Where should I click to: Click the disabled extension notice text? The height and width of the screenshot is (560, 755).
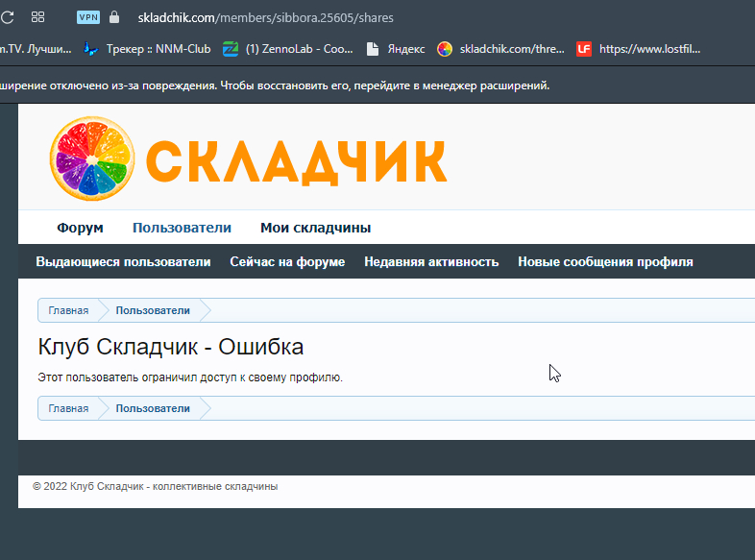(275, 85)
